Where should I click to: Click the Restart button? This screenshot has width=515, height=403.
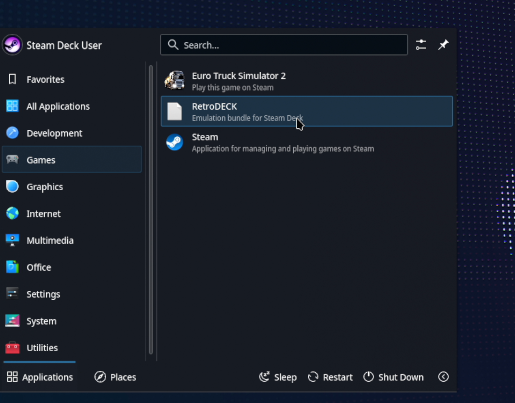(x=330, y=377)
